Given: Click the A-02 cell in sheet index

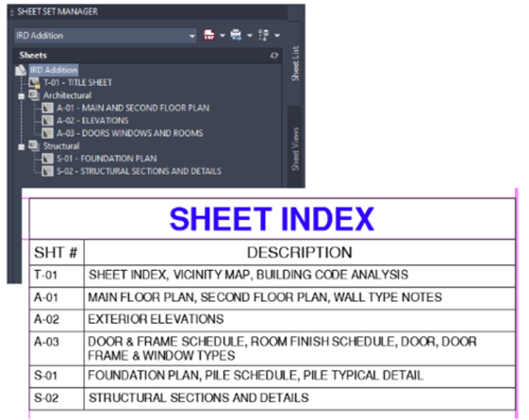Looking at the screenshot, I should tap(56, 320).
